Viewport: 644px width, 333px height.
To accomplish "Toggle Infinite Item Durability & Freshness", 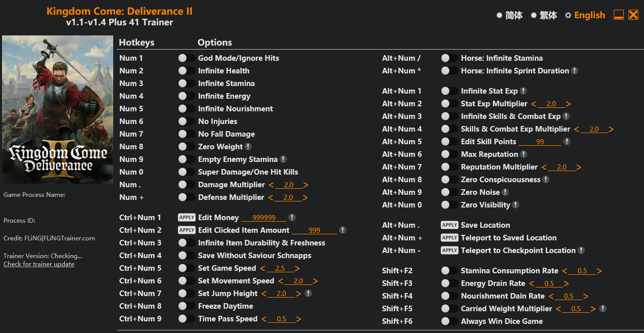I will [x=187, y=243].
